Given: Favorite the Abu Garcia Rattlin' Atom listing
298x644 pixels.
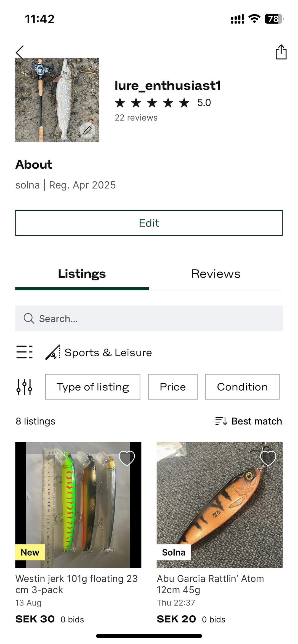Looking at the screenshot, I should pyautogui.click(x=268, y=458).
